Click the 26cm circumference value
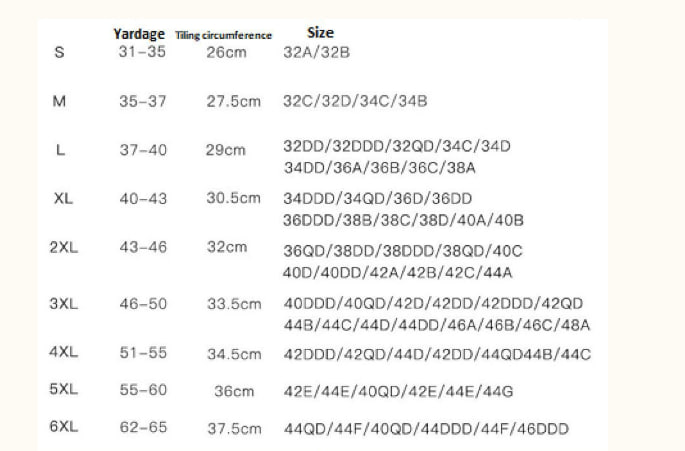The width and height of the screenshot is (685, 451). pyautogui.click(x=226, y=52)
